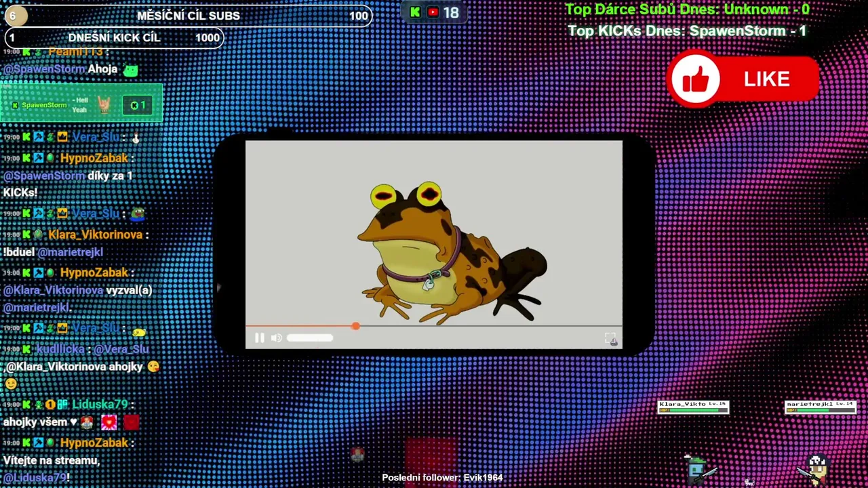
Task: Click SpawenStorm name in the green kick banner
Action: click(x=44, y=105)
